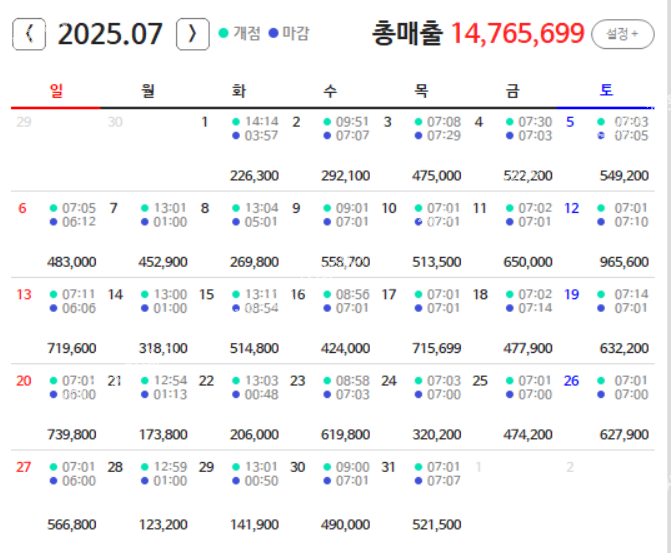Click July 17 sales figure 715,699
Screen dimensions: 671x553
coord(436,349)
